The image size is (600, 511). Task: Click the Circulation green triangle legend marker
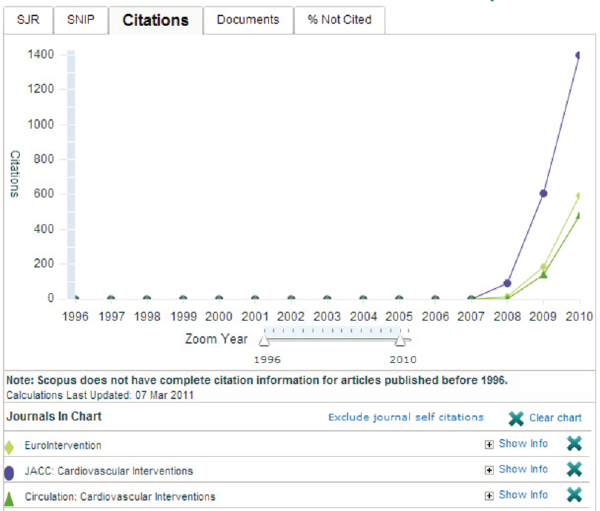pos(10,496)
